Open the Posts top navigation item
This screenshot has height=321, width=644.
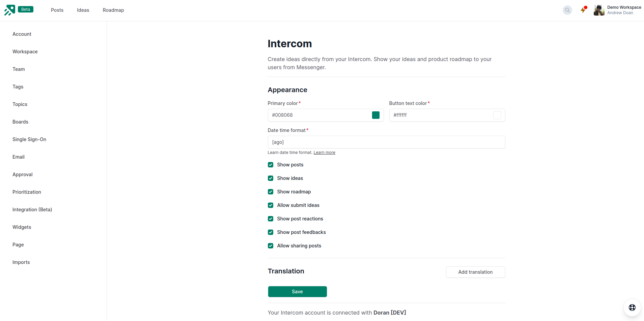57,10
